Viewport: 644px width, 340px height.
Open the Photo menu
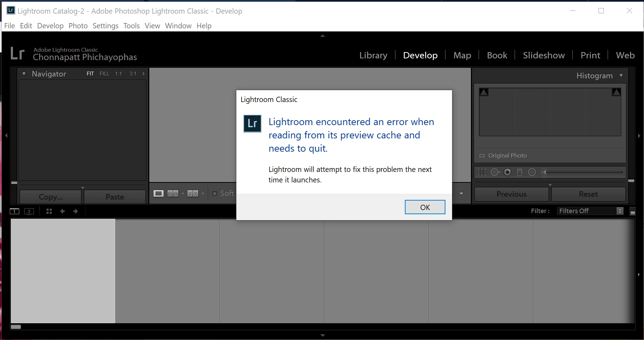[x=78, y=26]
